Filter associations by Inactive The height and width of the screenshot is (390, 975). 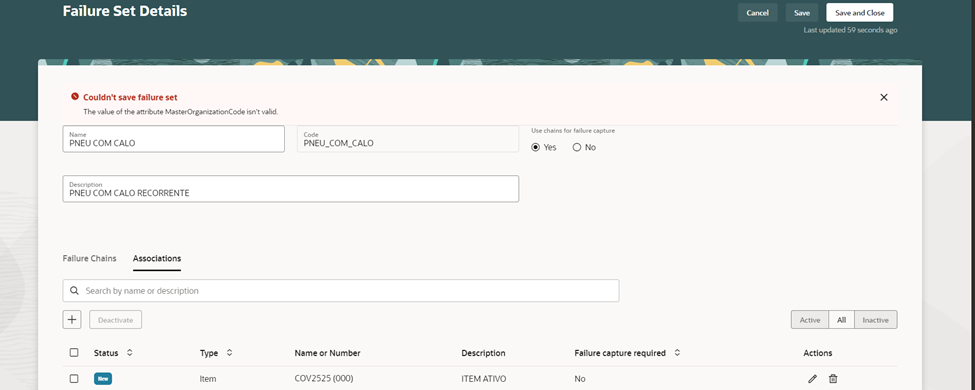876,320
